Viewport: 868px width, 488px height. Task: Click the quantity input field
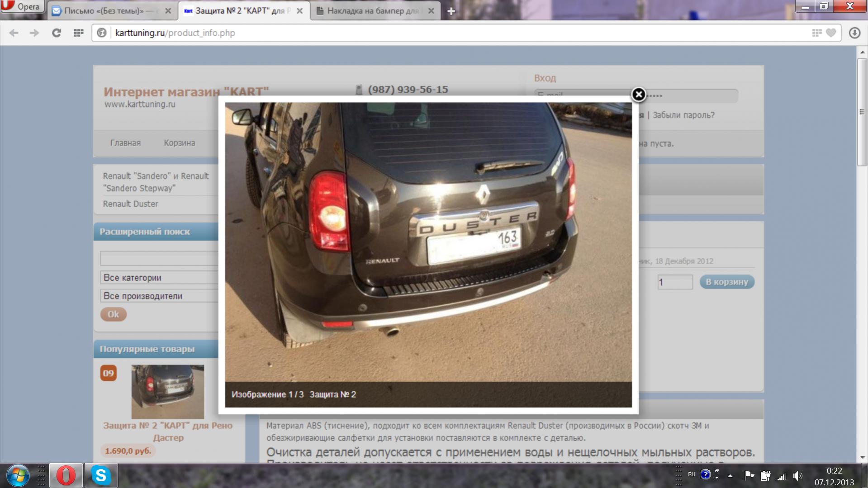pyautogui.click(x=674, y=282)
